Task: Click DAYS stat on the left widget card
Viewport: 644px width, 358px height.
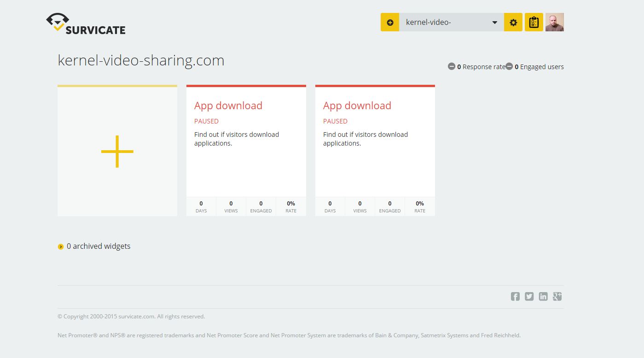Action: click(x=201, y=206)
